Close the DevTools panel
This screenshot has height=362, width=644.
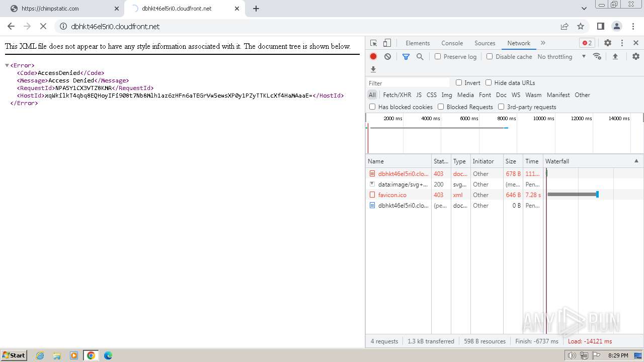(636, 43)
